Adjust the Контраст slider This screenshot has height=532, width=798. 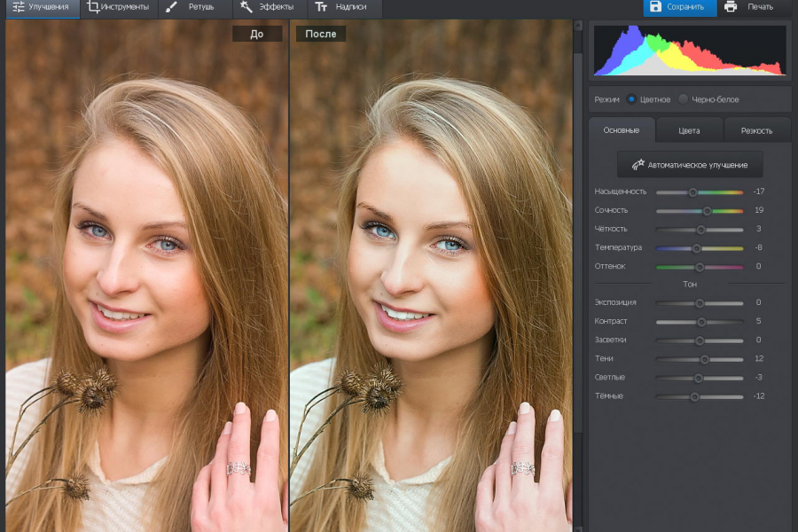coord(700,322)
